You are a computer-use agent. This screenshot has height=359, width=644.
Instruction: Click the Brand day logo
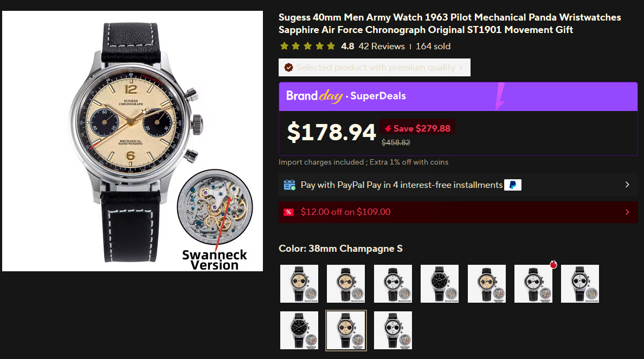[314, 96]
